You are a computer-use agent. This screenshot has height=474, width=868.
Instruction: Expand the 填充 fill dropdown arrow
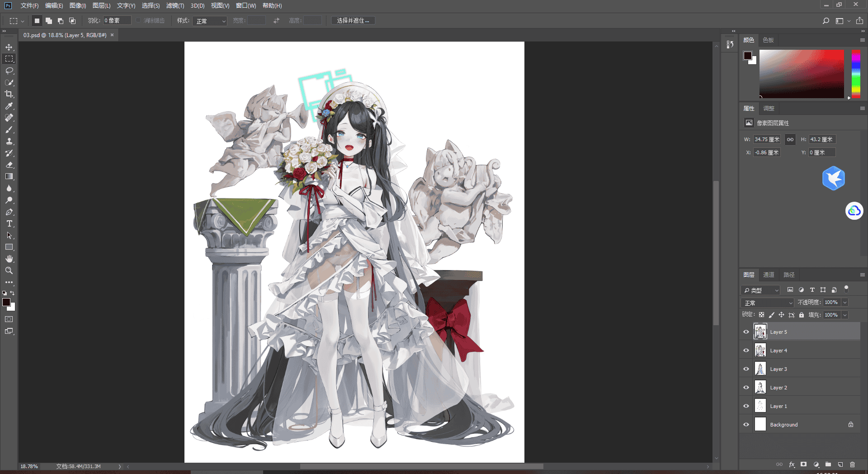(845, 315)
